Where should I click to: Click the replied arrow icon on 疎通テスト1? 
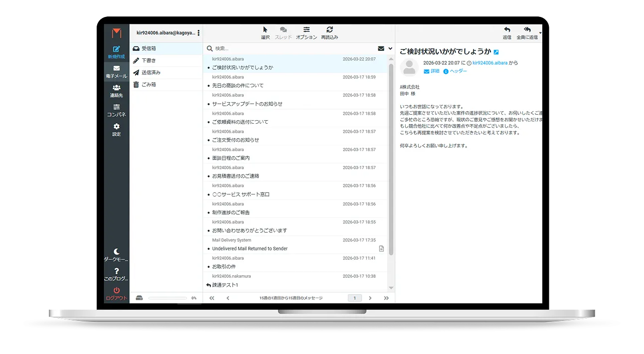[x=208, y=285]
